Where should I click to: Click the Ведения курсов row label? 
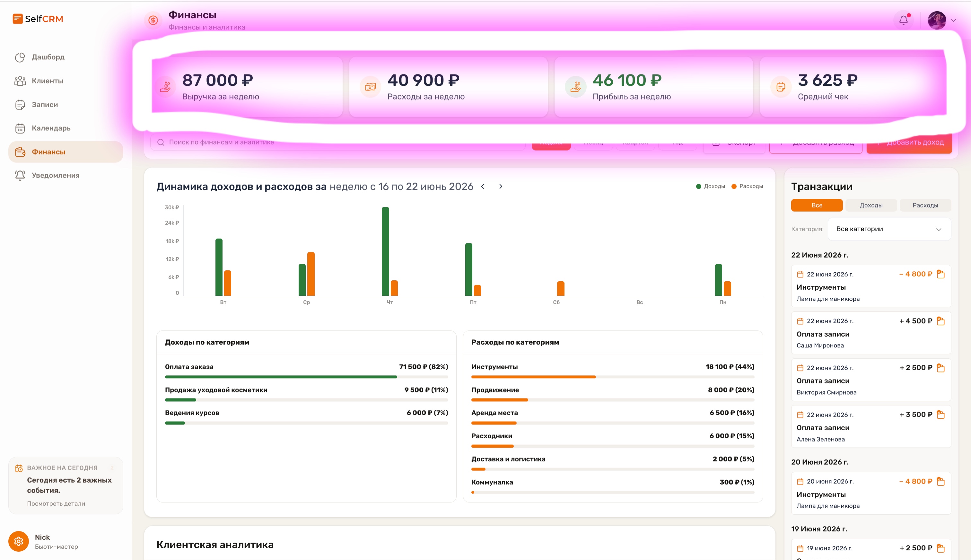192,413
